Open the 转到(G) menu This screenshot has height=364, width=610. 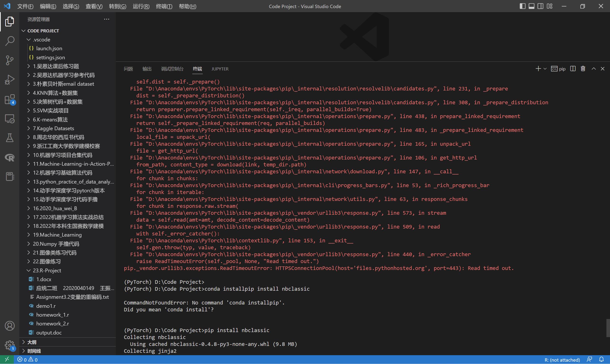point(117,6)
